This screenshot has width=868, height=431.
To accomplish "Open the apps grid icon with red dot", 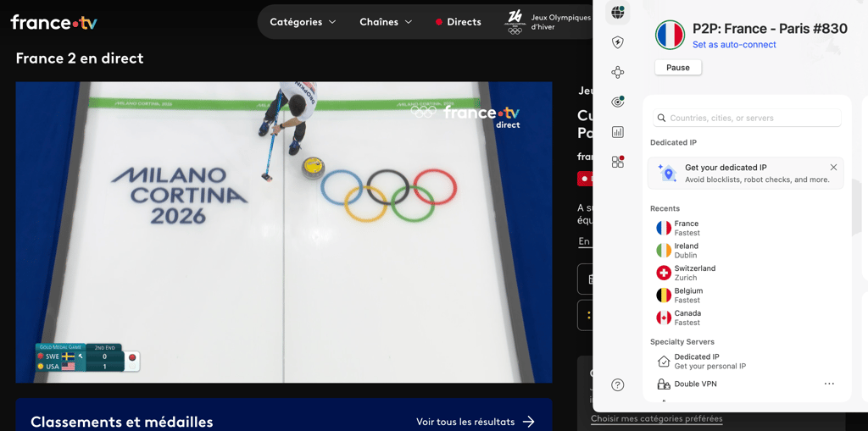I will tap(618, 162).
